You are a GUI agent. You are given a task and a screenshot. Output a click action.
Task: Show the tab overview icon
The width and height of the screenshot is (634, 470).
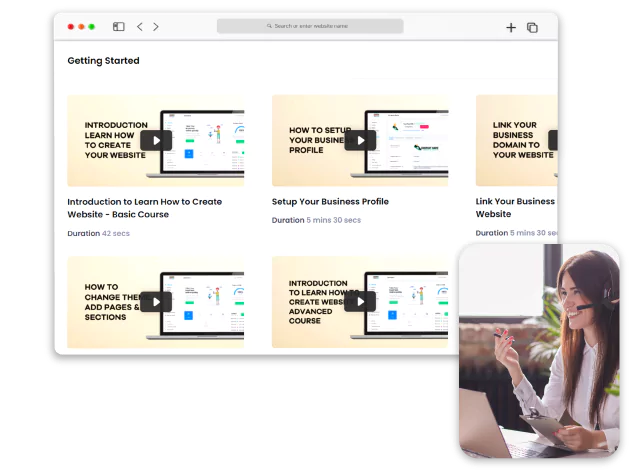click(x=532, y=28)
